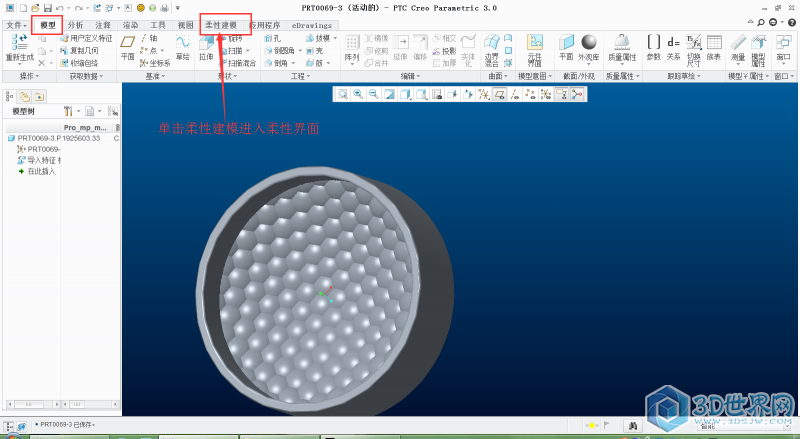Switch to the Analysis (分析) ribbon tab
Screen dimensions: 800x439
76,25
